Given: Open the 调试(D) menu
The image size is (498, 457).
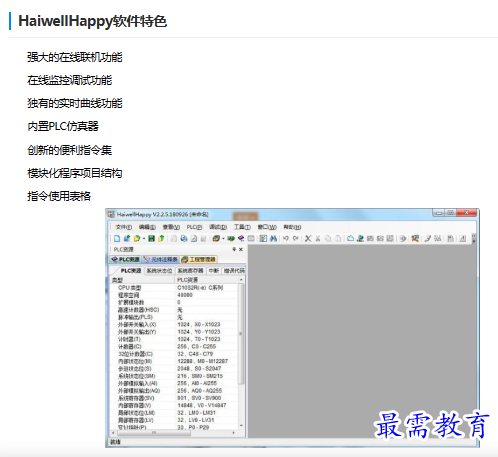Looking at the screenshot, I should pyautogui.click(x=218, y=227).
